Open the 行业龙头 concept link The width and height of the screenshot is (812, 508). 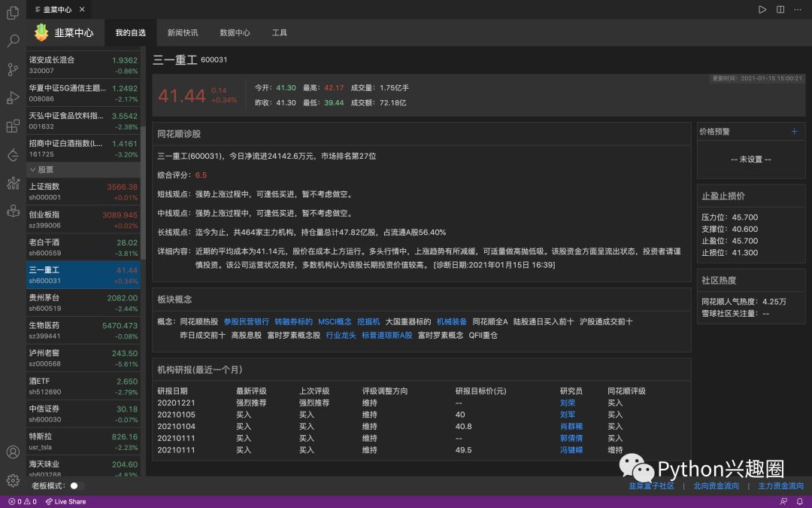coord(341,336)
